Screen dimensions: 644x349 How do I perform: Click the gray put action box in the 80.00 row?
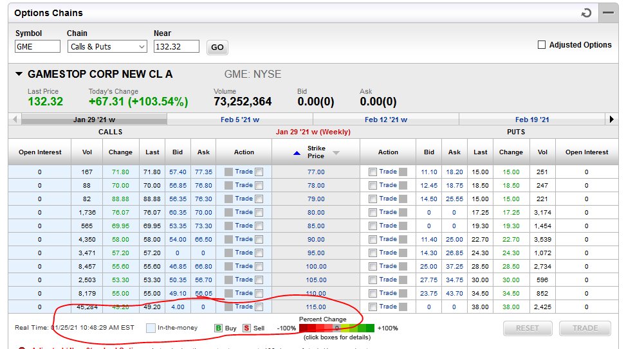[403, 213]
